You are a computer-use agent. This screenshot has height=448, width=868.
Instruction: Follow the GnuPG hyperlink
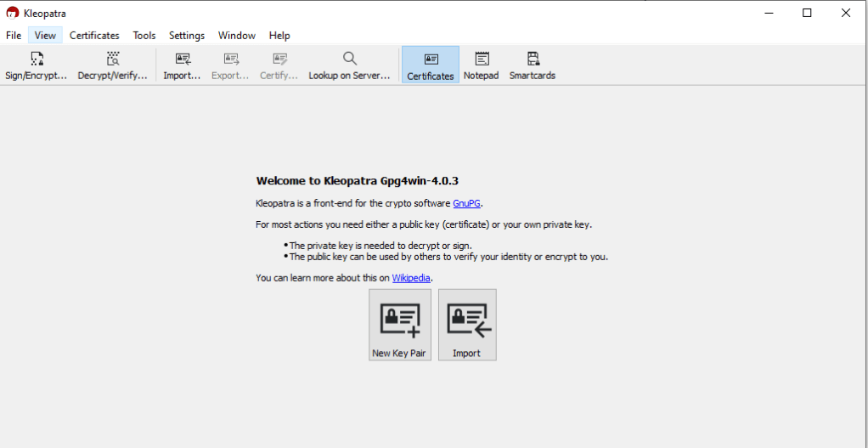(466, 203)
